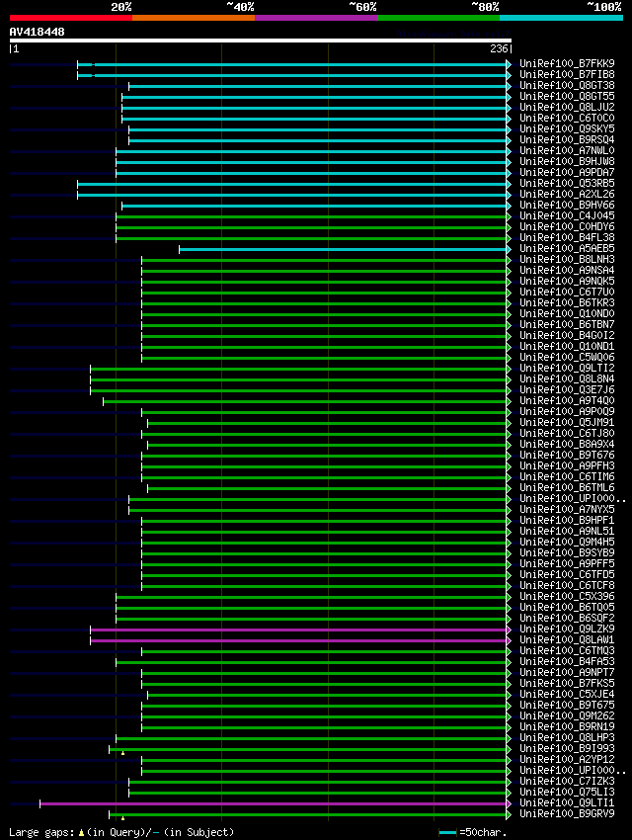Select the UniRef100_A2YP12 label
The width and height of the screenshot is (632, 840).
pos(567,760)
